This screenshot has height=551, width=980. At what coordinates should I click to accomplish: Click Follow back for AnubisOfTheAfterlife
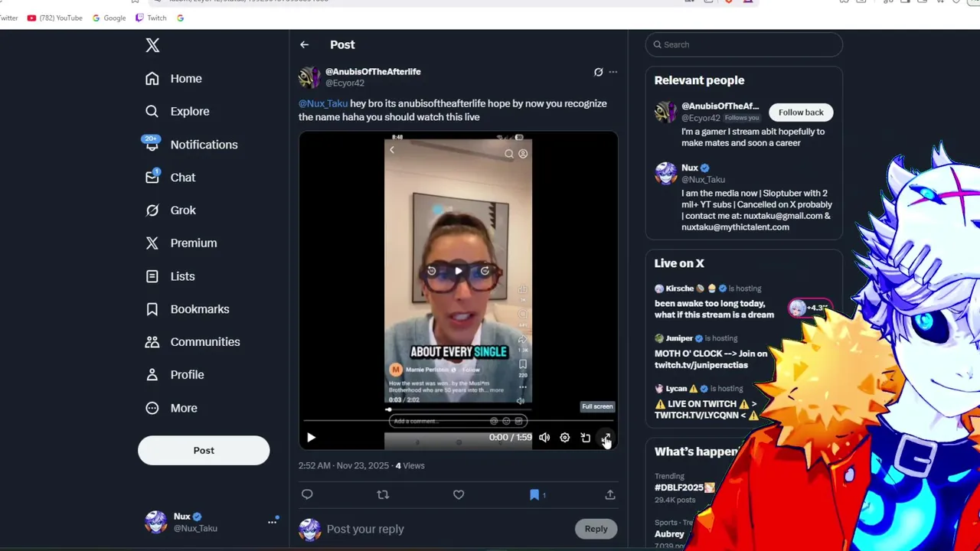pyautogui.click(x=801, y=112)
